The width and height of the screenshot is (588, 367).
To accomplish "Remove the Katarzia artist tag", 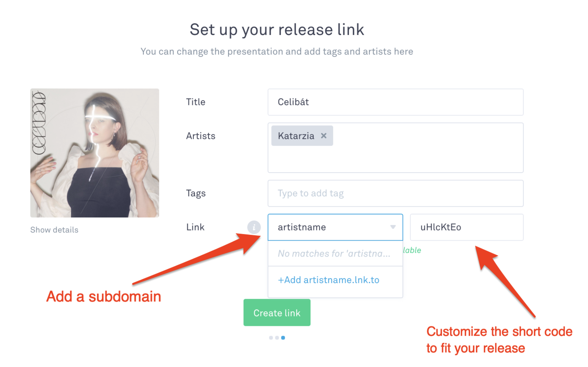I will pos(324,136).
